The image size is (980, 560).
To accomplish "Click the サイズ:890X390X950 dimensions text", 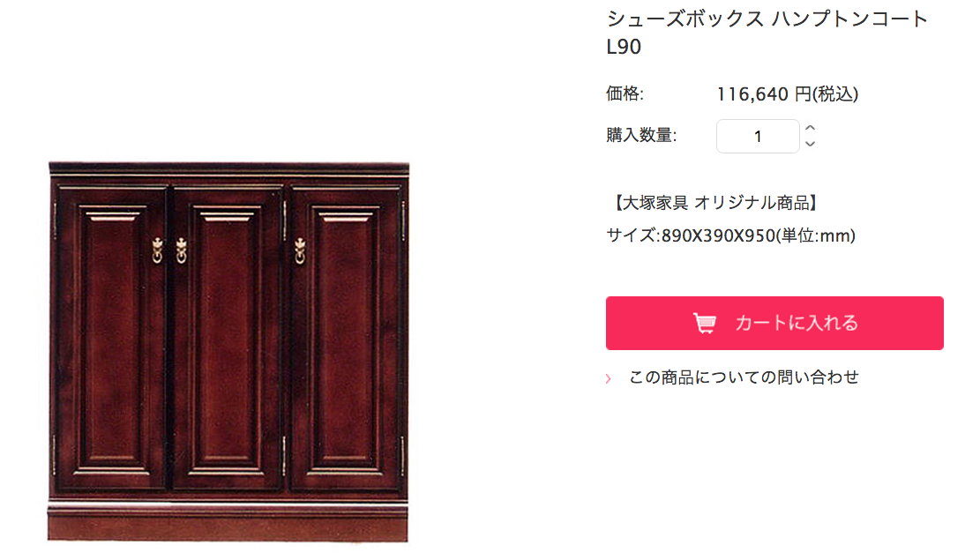I will click(730, 235).
